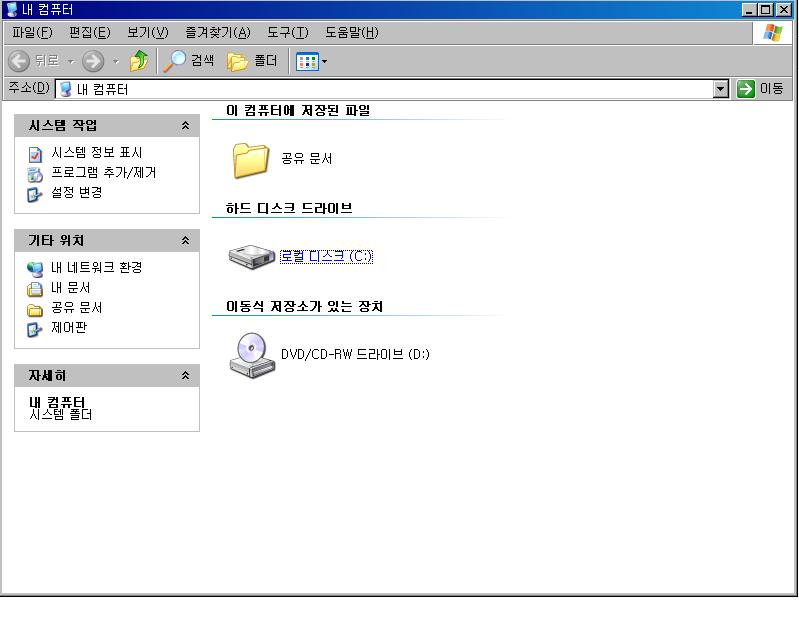Go up one folder level icon

(139, 61)
